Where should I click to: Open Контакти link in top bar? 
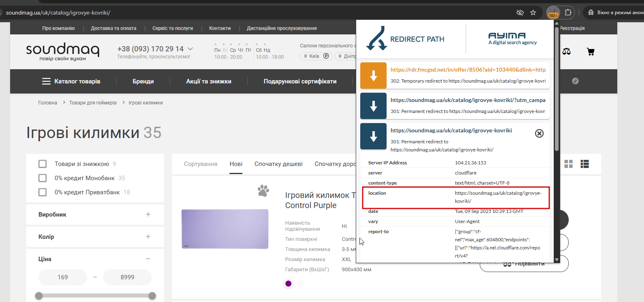coord(220,28)
